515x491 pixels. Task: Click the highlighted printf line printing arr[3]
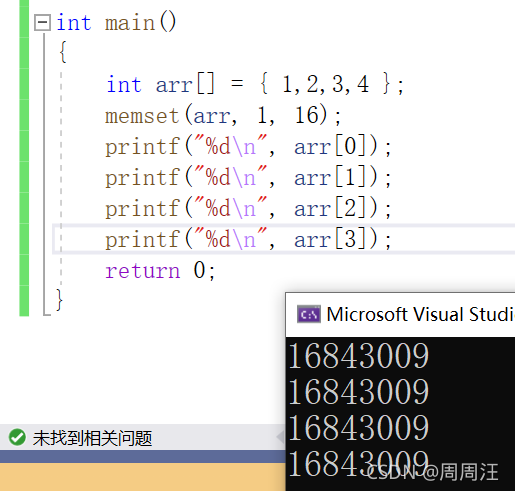(248, 239)
